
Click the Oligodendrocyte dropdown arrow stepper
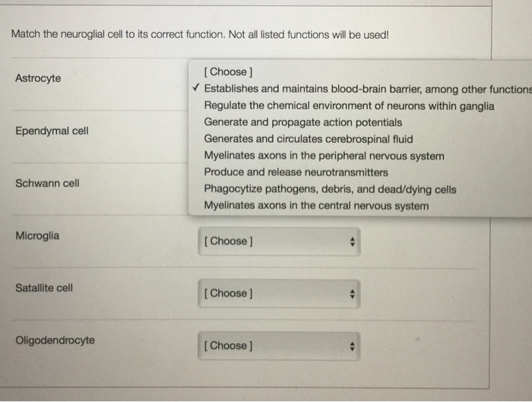pyautogui.click(x=351, y=346)
